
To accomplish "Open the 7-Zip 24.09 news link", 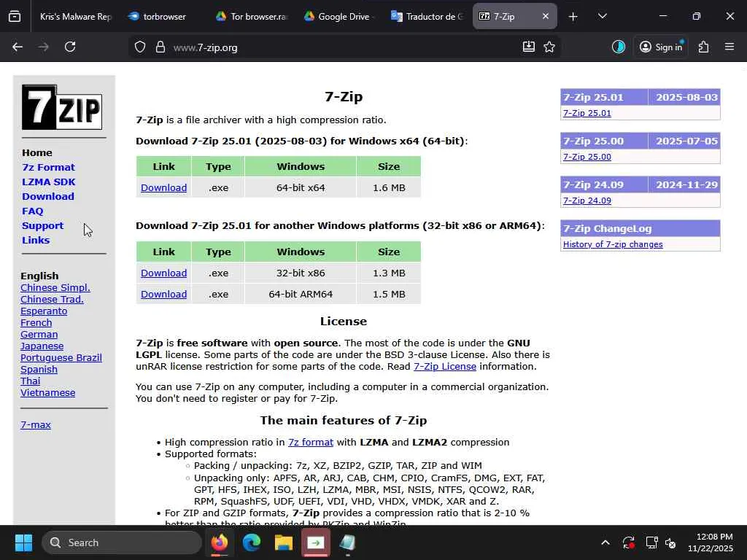I will click(587, 201).
